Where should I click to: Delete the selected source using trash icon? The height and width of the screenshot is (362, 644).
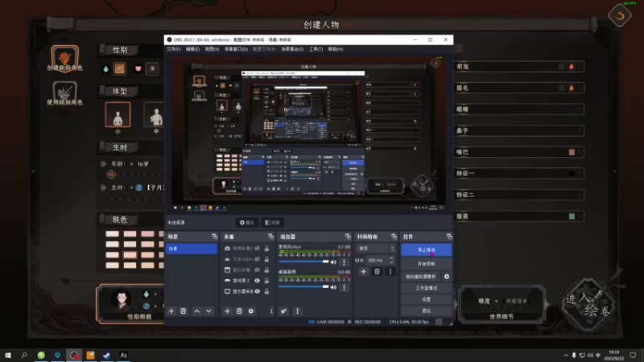pos(239,311)
